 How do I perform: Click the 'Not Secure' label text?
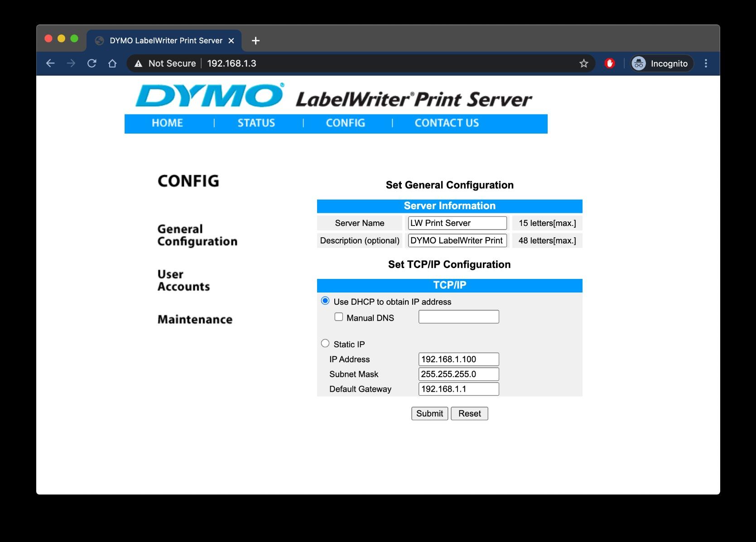coord(172,63)
